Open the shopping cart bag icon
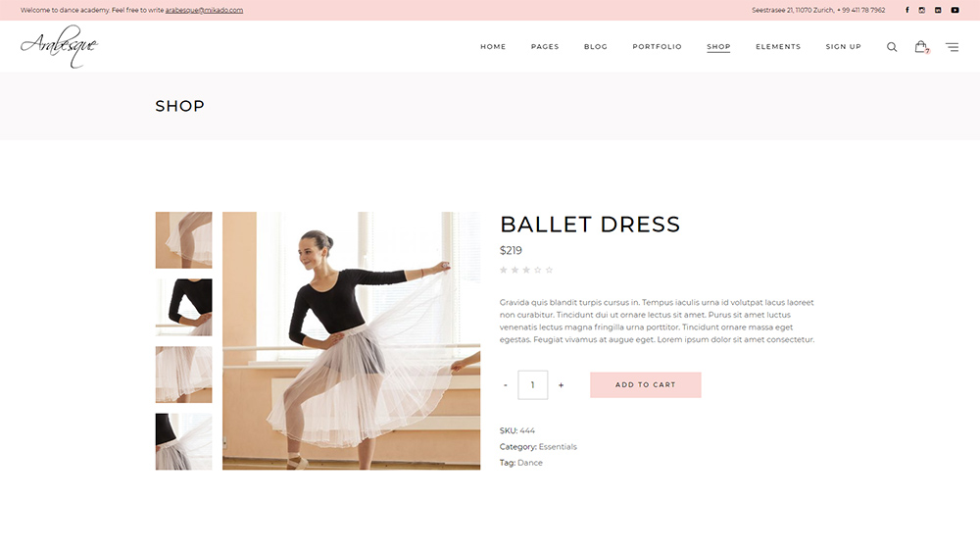980x552 pixels. point(920,46)
